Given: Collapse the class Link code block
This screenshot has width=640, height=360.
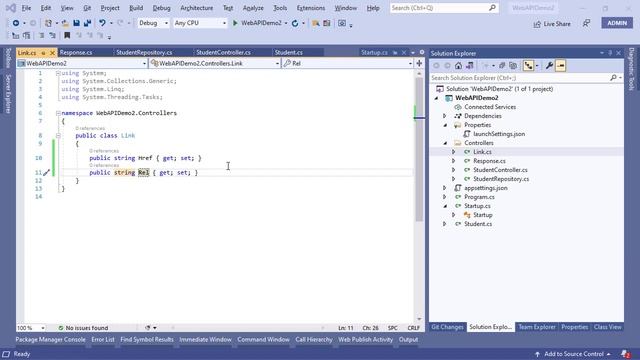Looking at the screenshot, I should pos(58,136).
